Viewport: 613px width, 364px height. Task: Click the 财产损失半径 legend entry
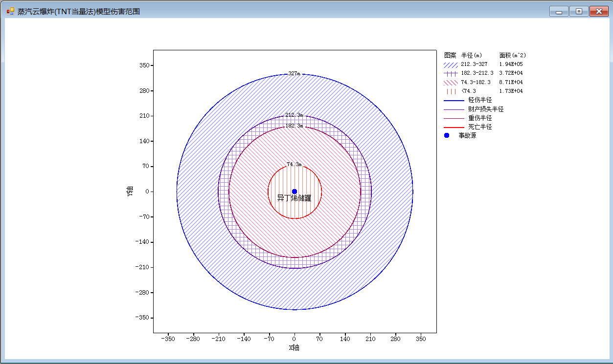(x=486, y=109)
